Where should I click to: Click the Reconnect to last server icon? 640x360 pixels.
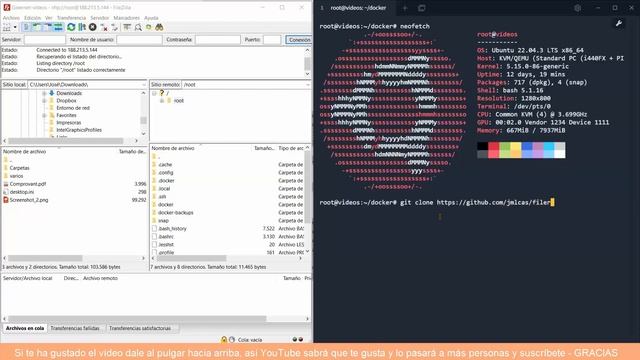point(115,27)
